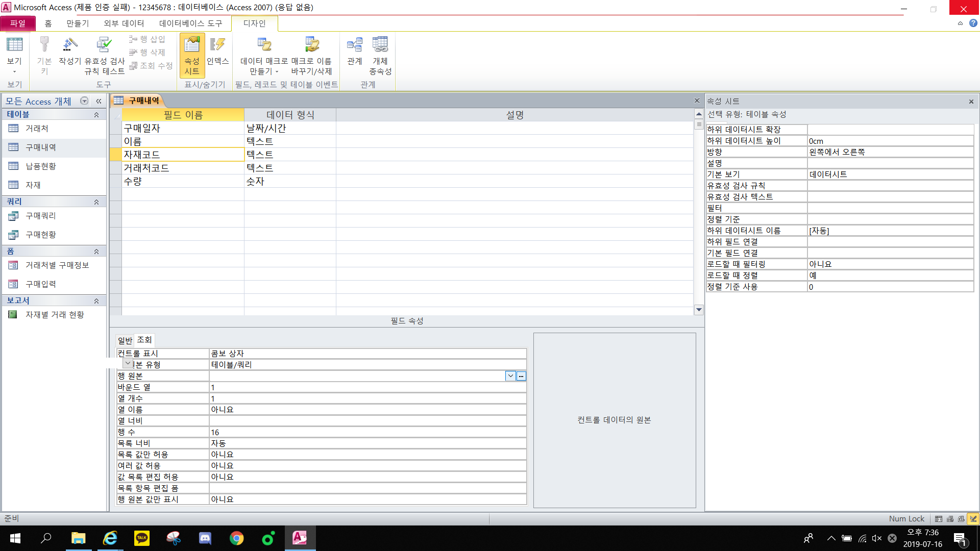Click the Rename/Delete Macro (매크로 이름 바꾸기/삭제) icon
Screen dimensions: 980x551
[311, 55]
